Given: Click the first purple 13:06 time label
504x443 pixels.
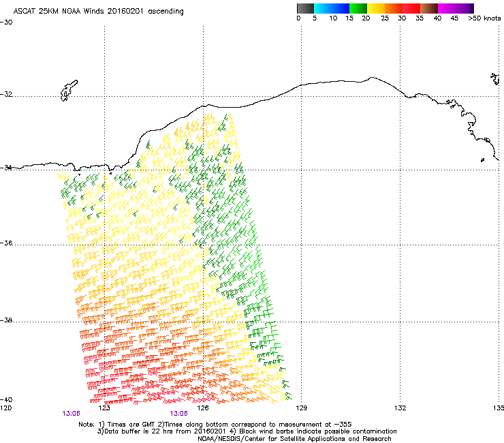Looking at the screenshot, I should 71,414.
